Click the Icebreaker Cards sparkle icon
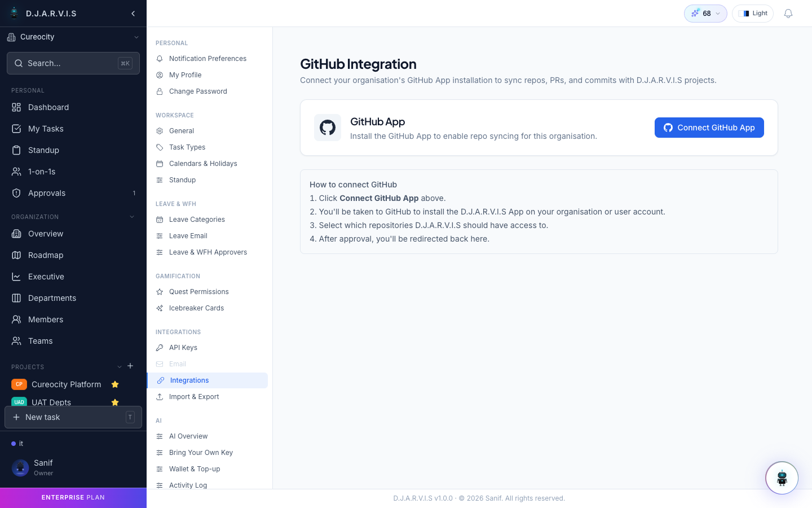812x508 pixels. click(x=160, y=308)
